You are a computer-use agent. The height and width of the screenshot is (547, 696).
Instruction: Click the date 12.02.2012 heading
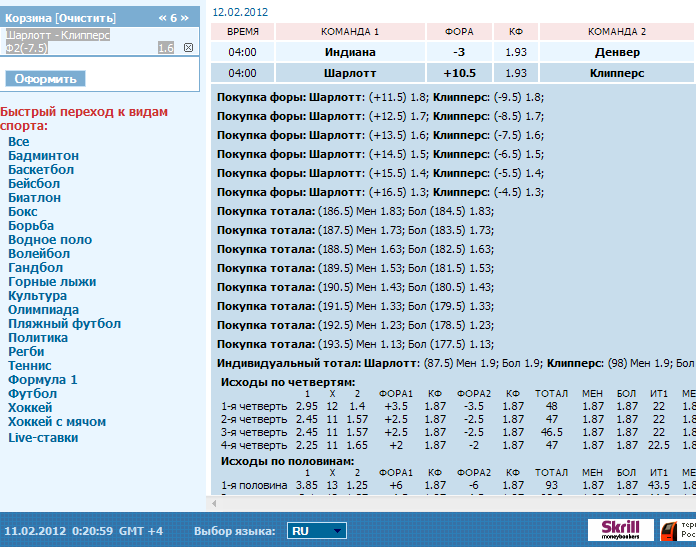(x=240, y=12)
